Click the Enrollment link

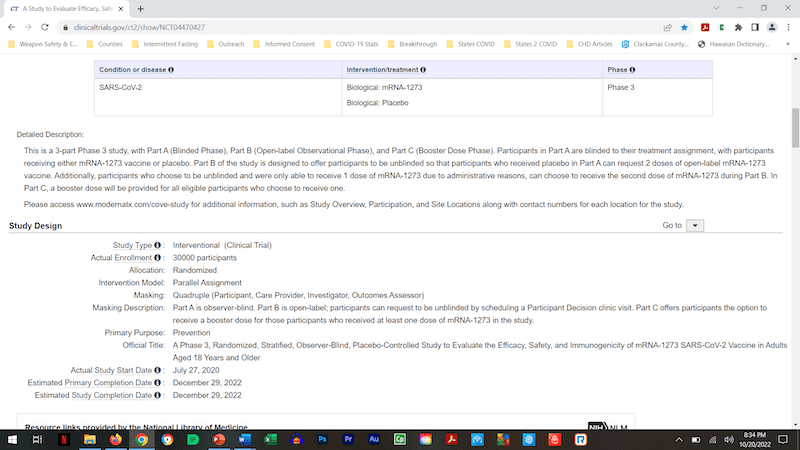(x=133, y=258)
